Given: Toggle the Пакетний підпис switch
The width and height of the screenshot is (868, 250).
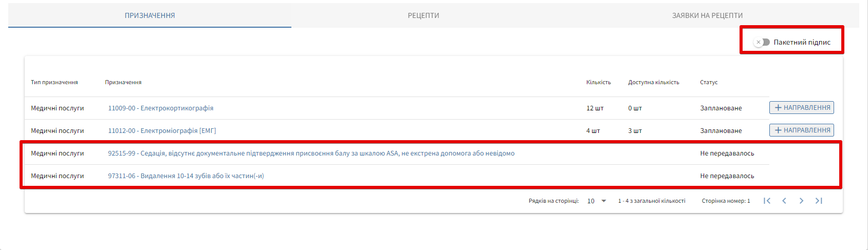Looking at the screenshot, I should [x=762, y=42].
